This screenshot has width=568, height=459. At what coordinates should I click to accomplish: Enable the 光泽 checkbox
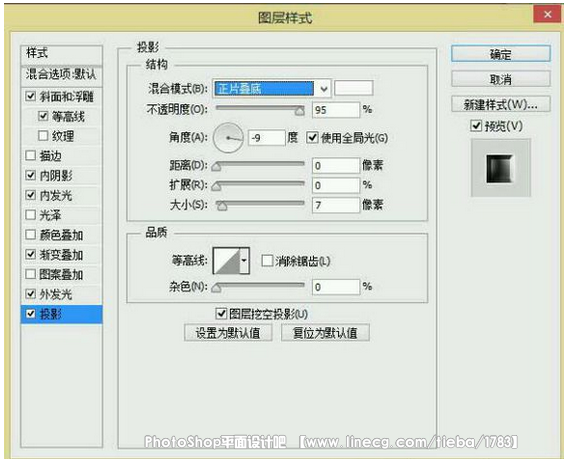pyautogui.click(x=31, y=215)
